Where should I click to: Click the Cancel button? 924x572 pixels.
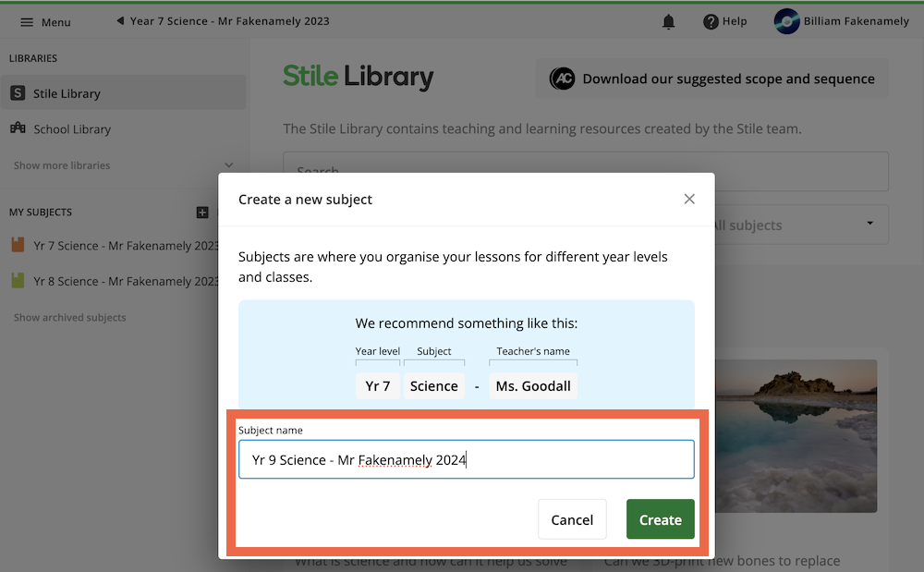pyautogui.click(x=572, y=519)
